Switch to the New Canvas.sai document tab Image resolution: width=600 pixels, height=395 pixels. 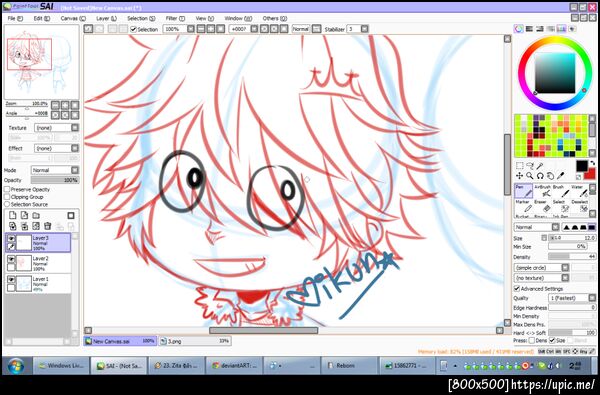120,341
